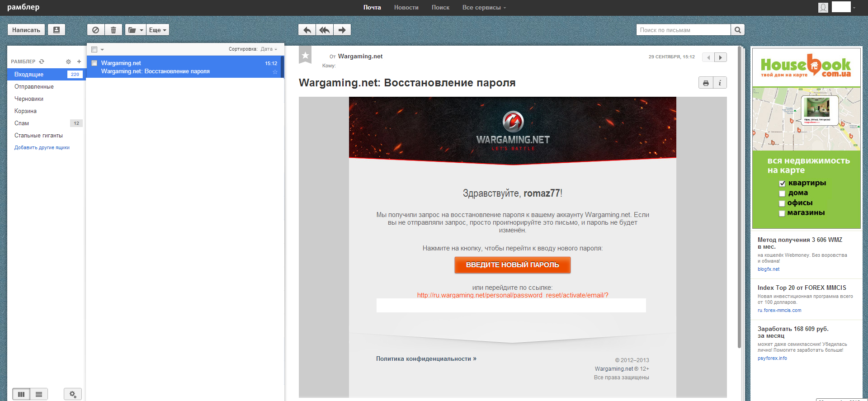
Task: Reply to the email with arrow icon
Action: click(307, 30)
